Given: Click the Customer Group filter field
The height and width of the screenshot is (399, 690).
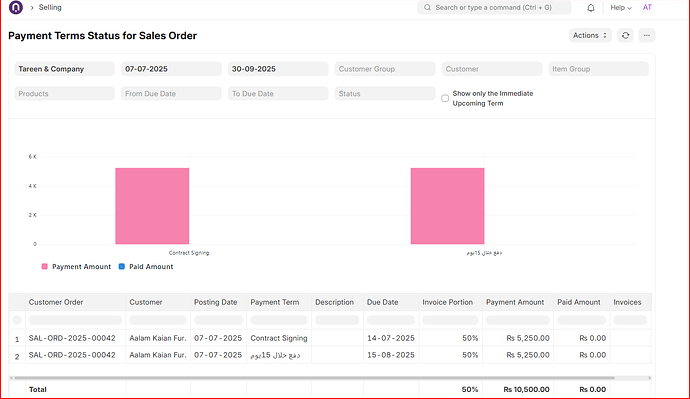Looking at the screenshot, I should [x=385, y=69].
